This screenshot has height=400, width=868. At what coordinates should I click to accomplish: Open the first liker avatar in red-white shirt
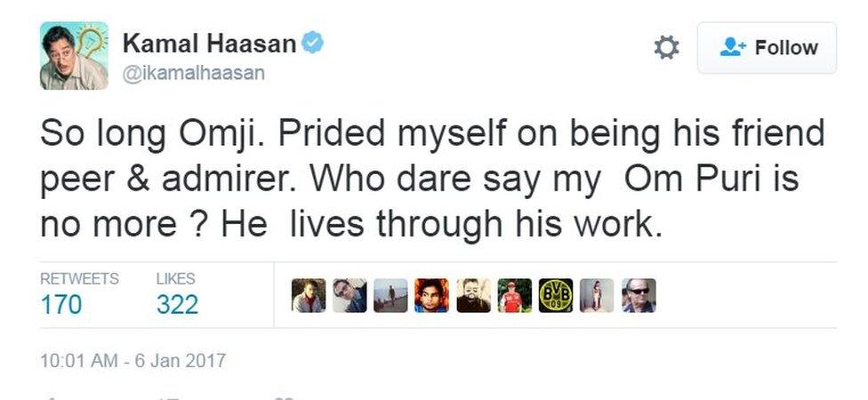(309, 296)
